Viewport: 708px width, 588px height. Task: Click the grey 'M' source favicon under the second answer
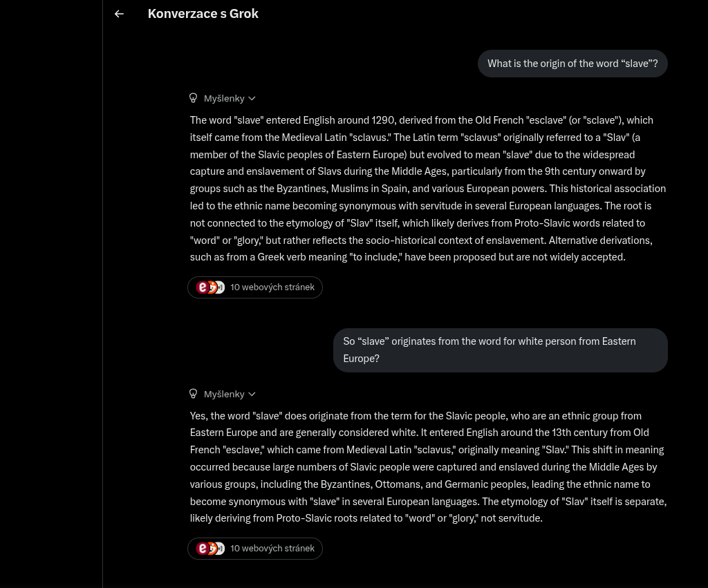pyautogui.click(x=220, y=549)
